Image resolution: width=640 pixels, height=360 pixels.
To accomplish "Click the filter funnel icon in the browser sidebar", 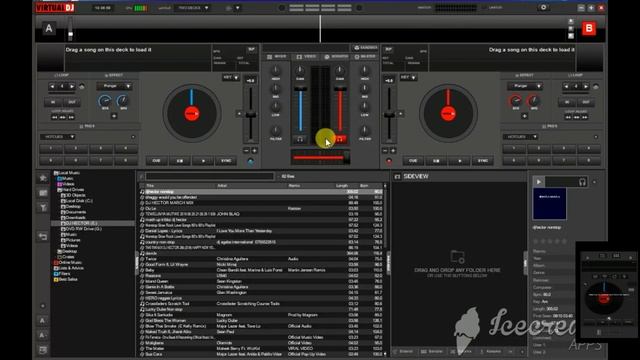I will pos(43,208).
